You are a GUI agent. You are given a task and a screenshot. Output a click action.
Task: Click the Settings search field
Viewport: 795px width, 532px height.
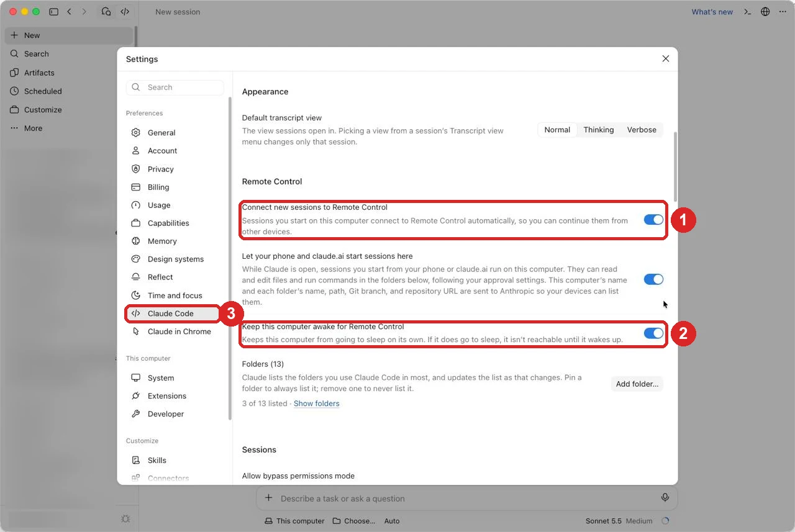pos(175,88)
